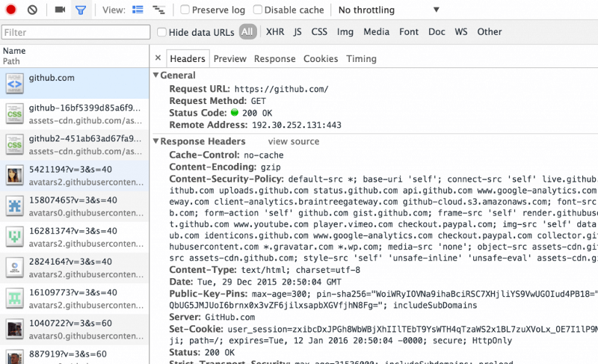This screenshot has width=598, height=364.
Task: Open the No throttling dropdown
Action: click(389, 10)
